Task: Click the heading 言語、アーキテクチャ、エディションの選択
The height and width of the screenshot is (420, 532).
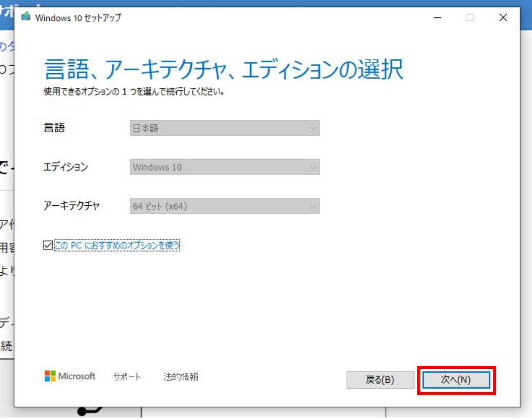Action: pyautogui.click(x=224, y=69)
